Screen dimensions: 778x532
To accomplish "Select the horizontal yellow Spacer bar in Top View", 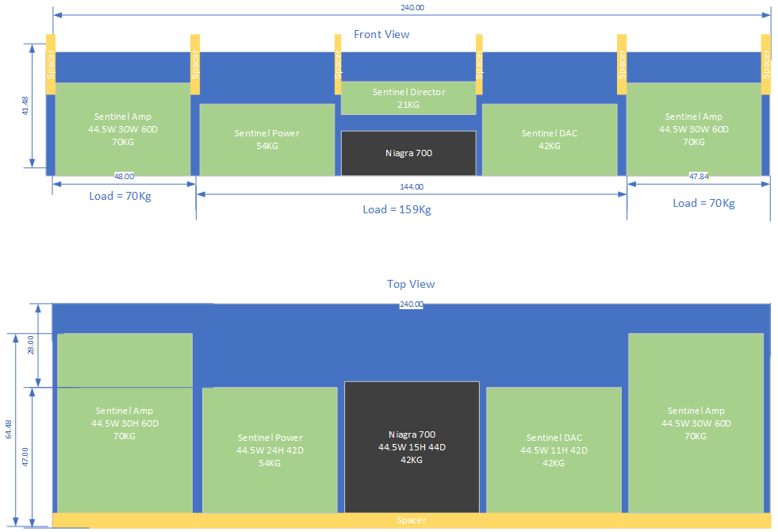I will (412, 520).
